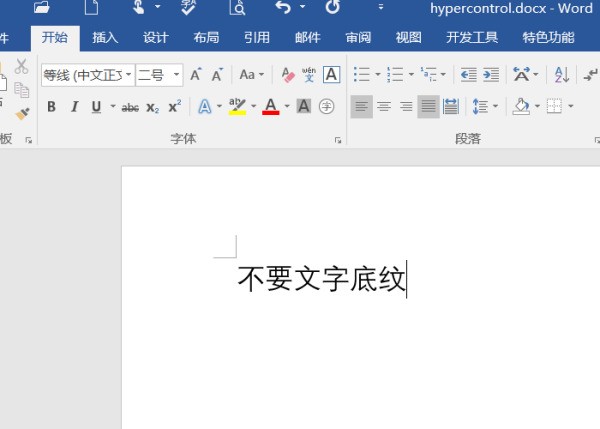Sort text A to Z icon

tap(562, 75)
